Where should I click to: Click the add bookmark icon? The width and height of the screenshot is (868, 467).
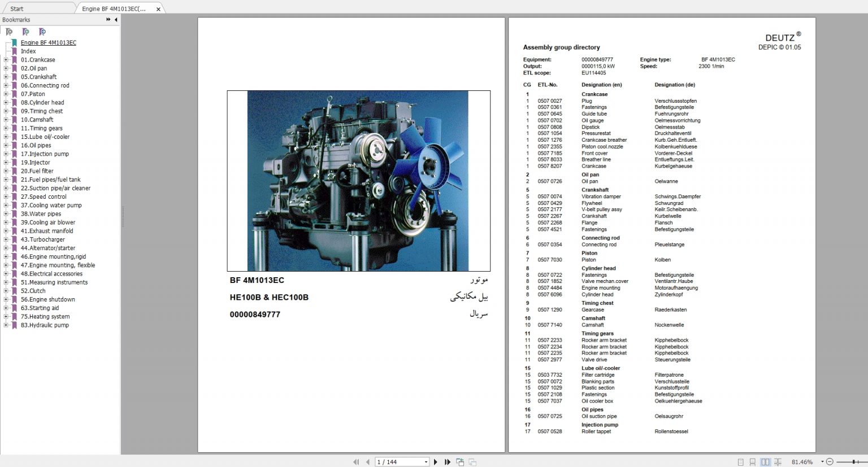[26, 32]
